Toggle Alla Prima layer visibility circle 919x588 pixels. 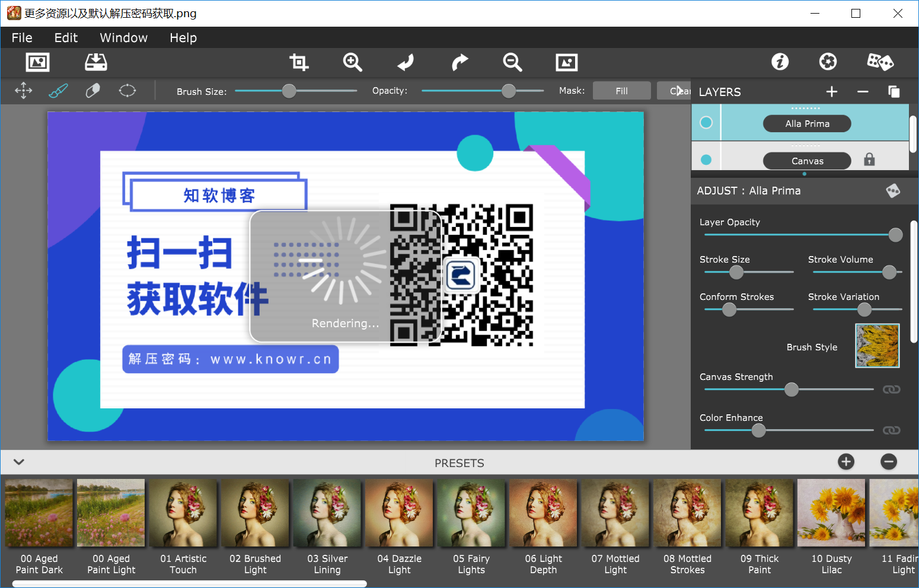click(x=706, y=122)
